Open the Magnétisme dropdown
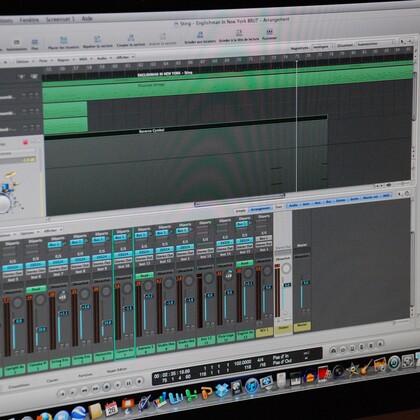The width and height of the screenshot is (420, 420). click(x=324, y=47)
